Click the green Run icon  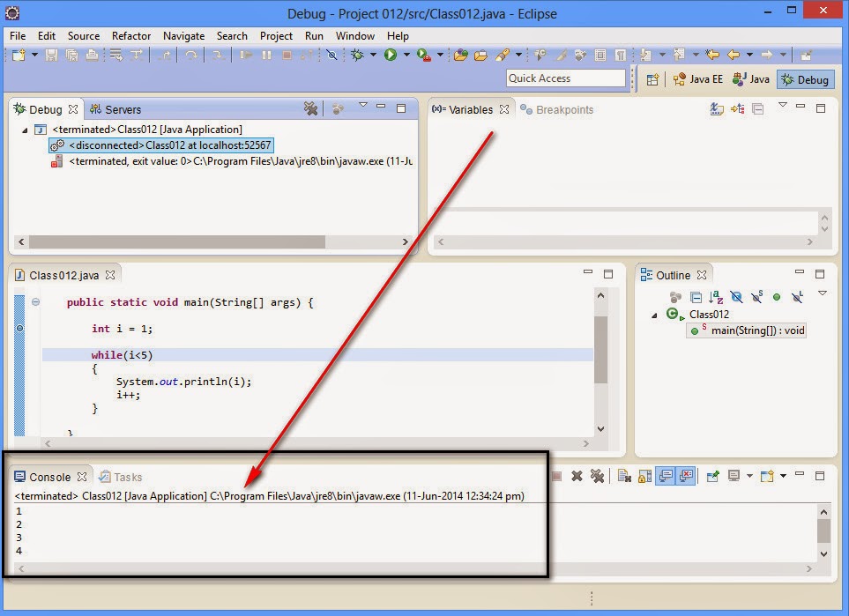[x=391, y=55]
